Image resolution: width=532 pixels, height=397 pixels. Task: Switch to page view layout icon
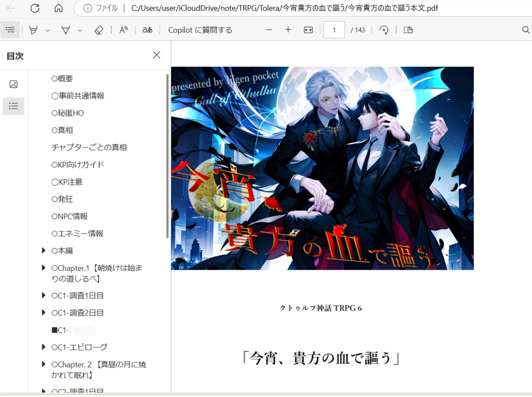coord(408,30)
